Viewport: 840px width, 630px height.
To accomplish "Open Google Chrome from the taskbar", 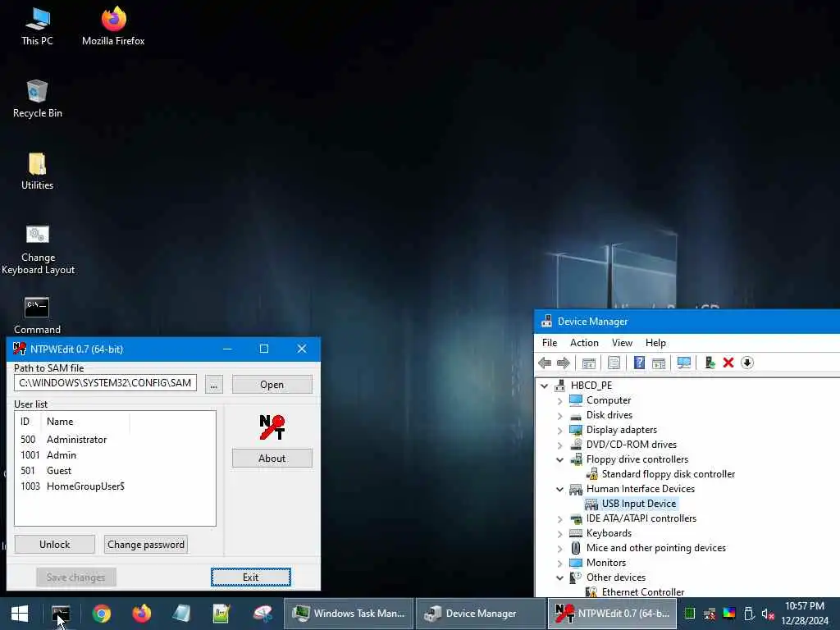I will pos(101,614).
